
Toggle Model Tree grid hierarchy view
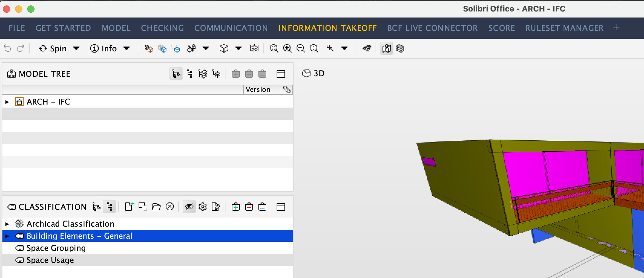point(216,74)
